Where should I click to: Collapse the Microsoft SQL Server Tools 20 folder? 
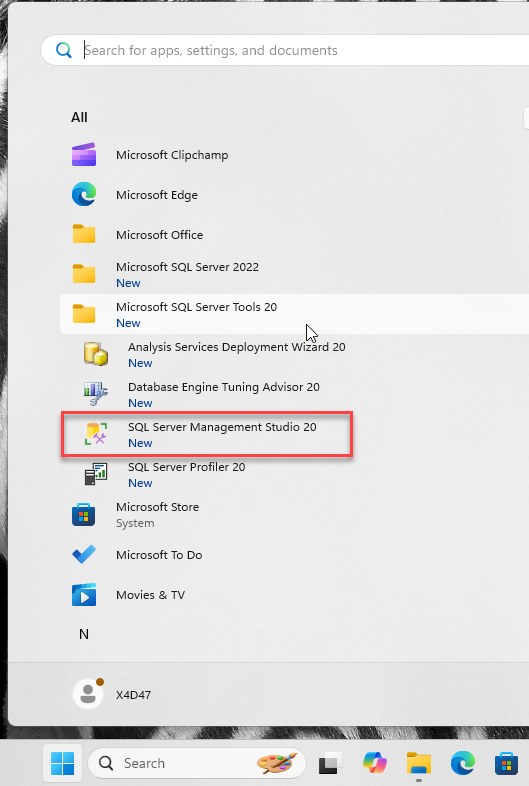click(294, 314)
